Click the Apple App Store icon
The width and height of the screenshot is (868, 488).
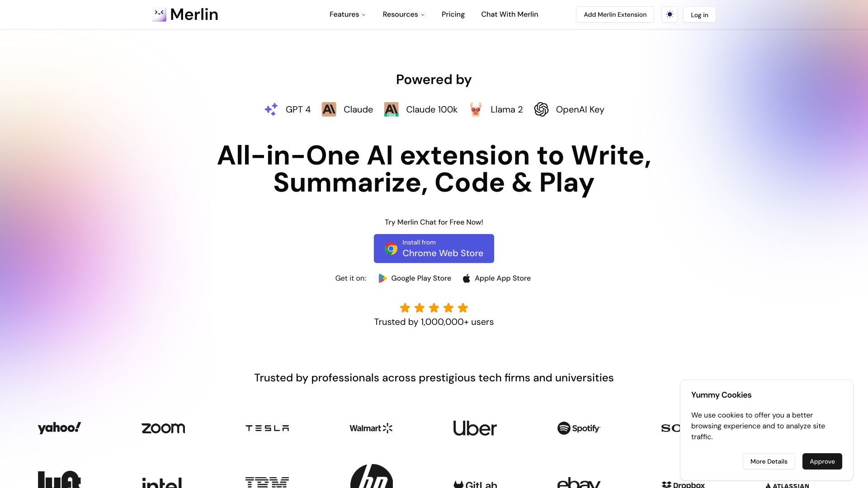pos(466,278)
